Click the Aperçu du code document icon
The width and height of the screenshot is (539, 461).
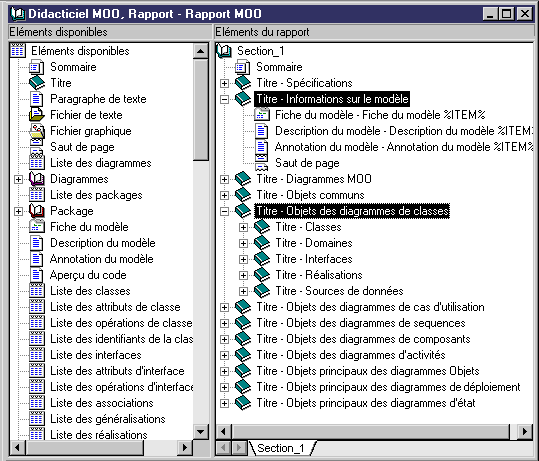(x=37, y=275)
